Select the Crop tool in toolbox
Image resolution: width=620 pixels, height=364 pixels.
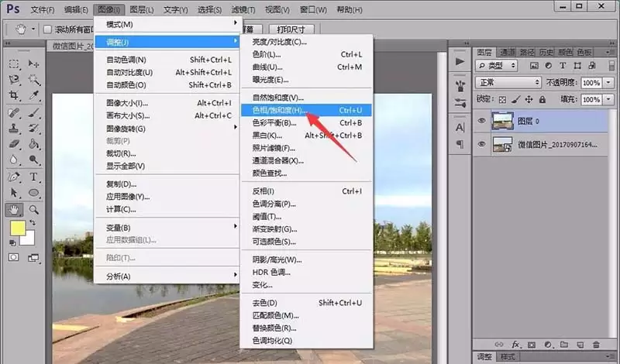[x=14, y=95]
